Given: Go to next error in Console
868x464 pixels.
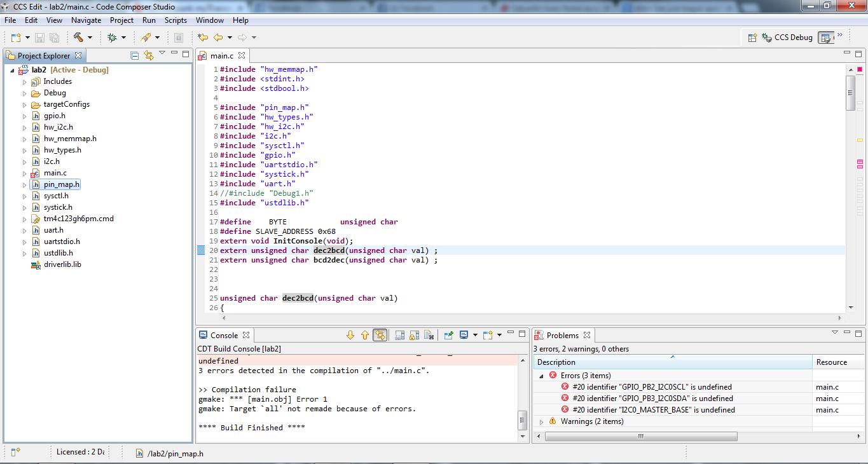Looking at the screenshot, I should click(x=350, y=335).
